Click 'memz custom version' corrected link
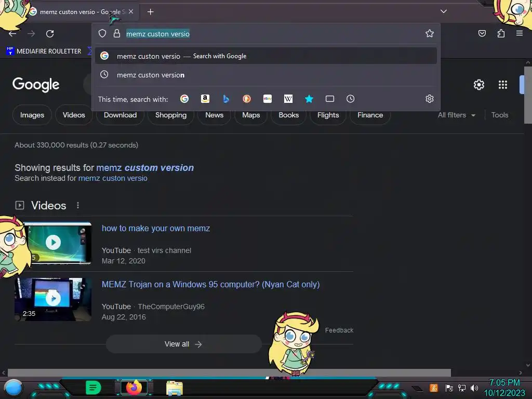Screen dimensions: 532x399 (x=145, y=168)
